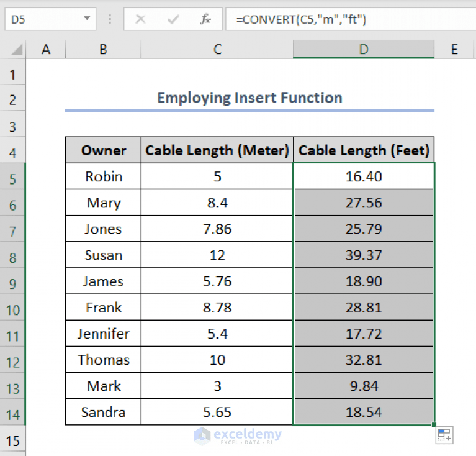Click the feet value 25.79
Screen dimensions: 476x456
tap(364, 229)
